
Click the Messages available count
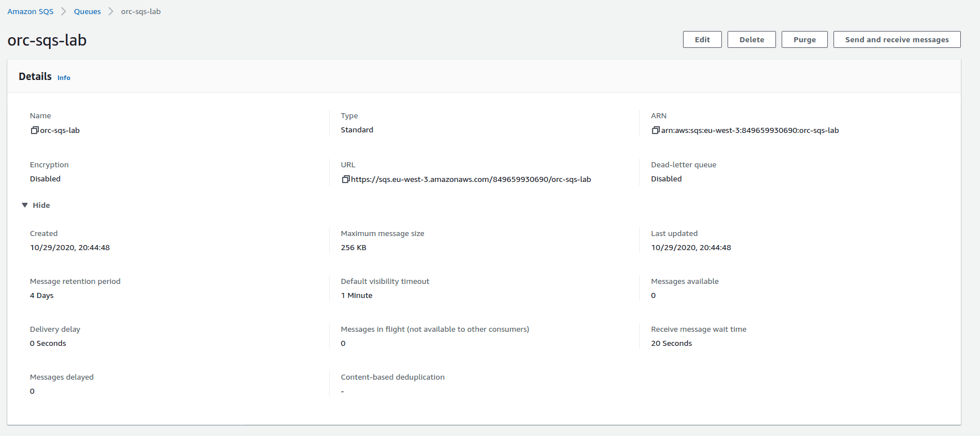tap(653, 295)
